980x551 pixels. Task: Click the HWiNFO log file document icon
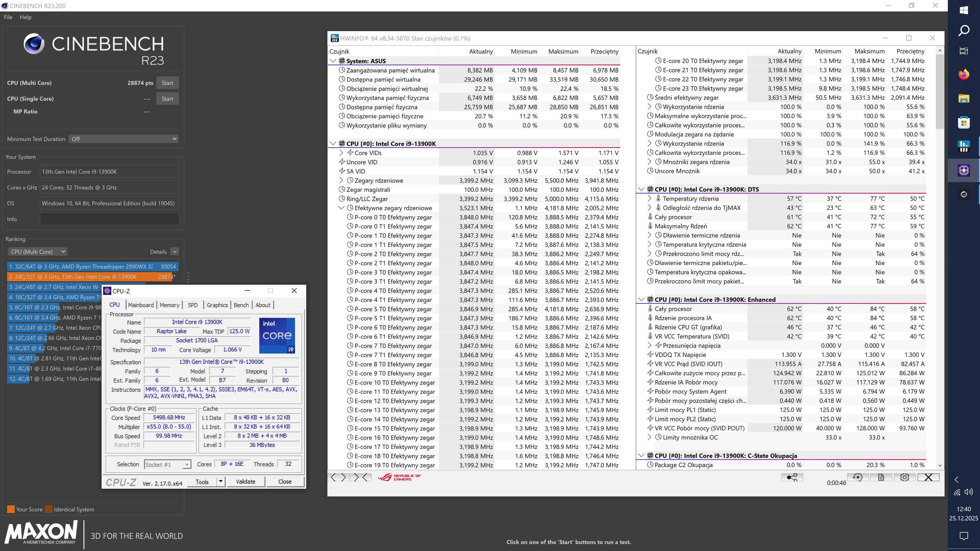[x=881, y=477]
